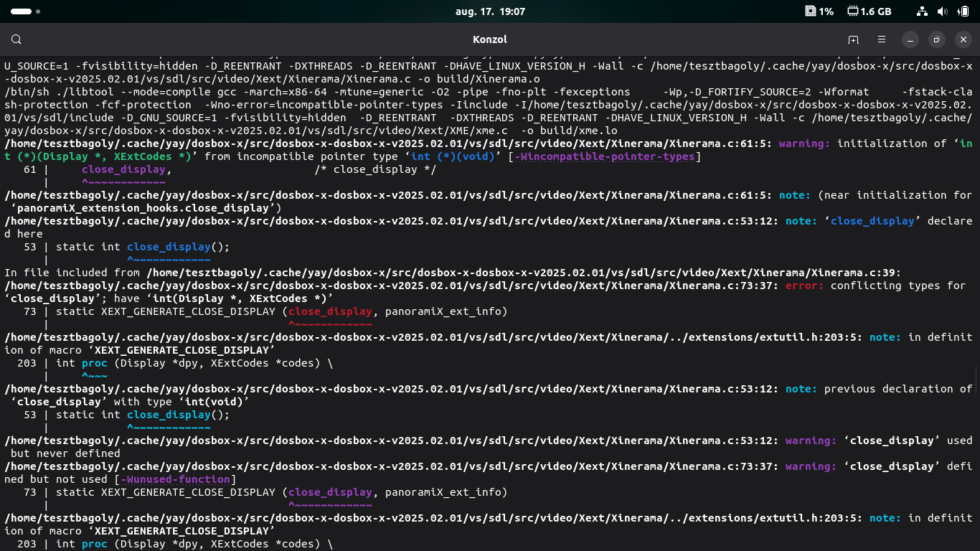Restore down the Konzol window
The image size is (980, 551).
pyautogui.click(x=937, y=39)
